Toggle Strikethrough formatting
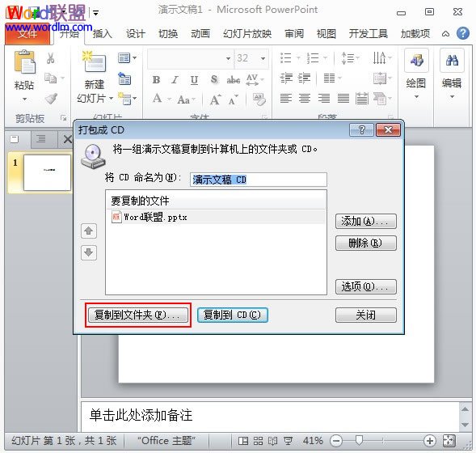 tap(233, 80)
